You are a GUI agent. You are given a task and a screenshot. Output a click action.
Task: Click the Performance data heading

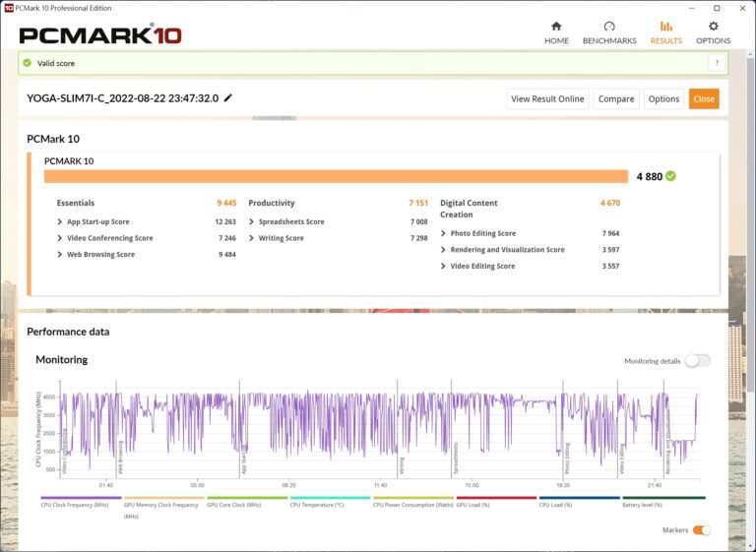click(68, 332)
